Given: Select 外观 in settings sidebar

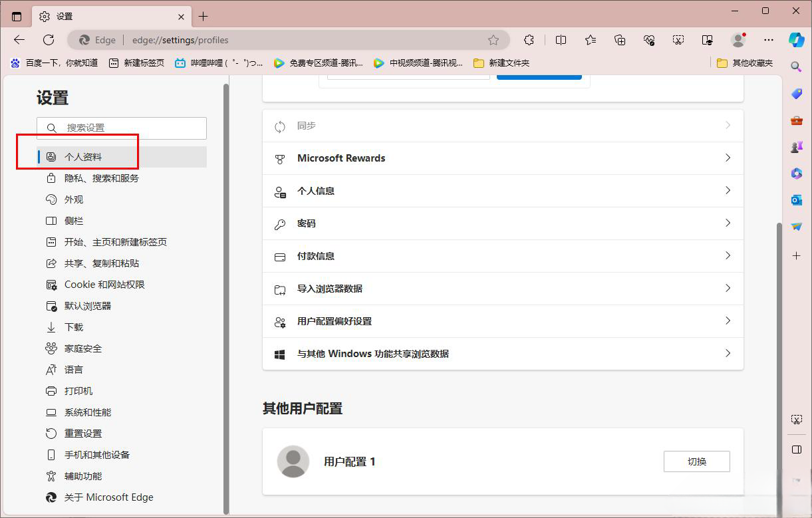Looking at the screenshot, I should 122,199.
